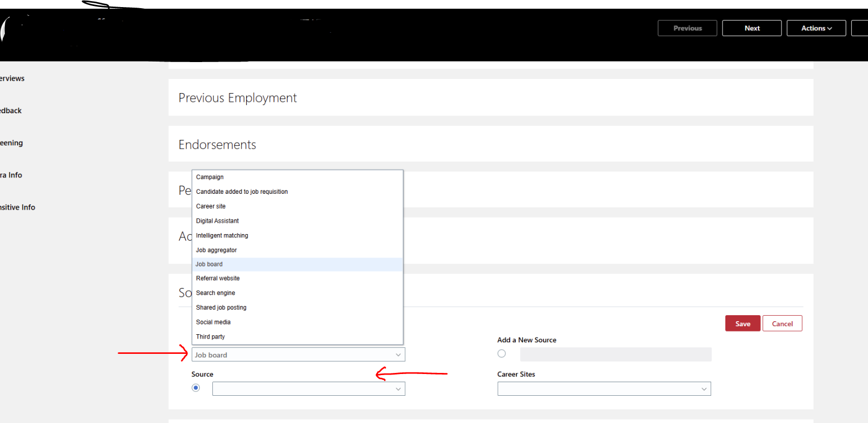Open the Extra Info sidebar tab
Screen dimensions: 868x423
(11, 175)
